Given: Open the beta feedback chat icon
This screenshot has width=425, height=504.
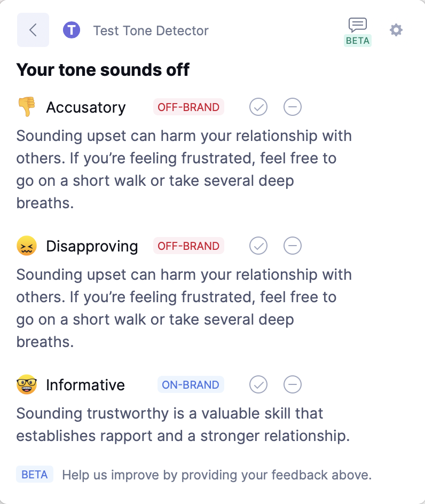Looking at the screenshot, I should click(x=357, y=26).
